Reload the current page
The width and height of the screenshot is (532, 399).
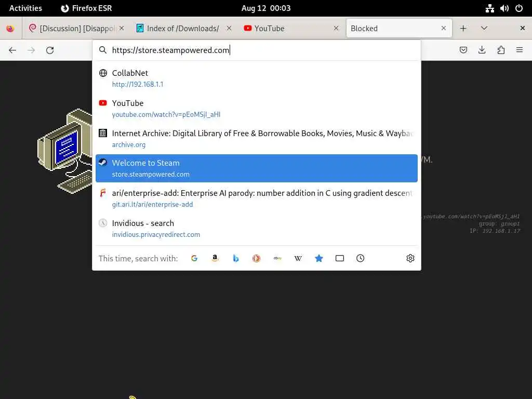[50, 50]
